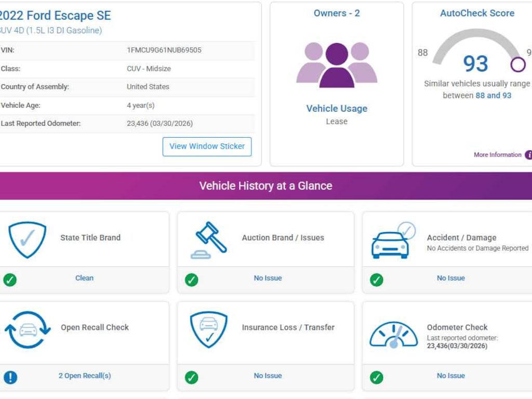Click the Odometer Check gauge icon
The width and height of the screenshot is (532, 399).
tap(393, 335)
